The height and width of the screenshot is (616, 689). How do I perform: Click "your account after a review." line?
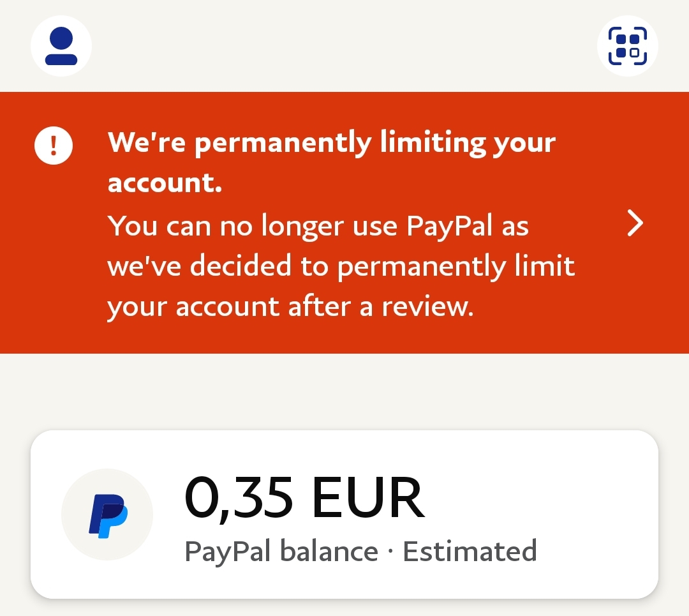(x=290, y=306)
